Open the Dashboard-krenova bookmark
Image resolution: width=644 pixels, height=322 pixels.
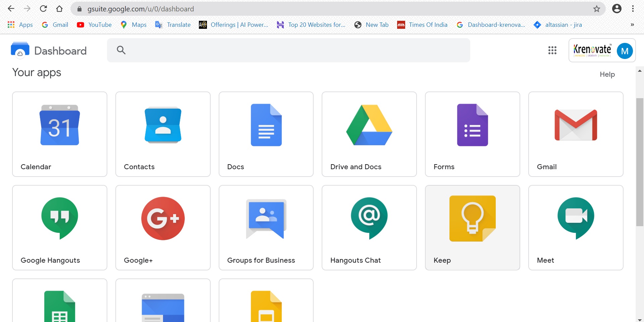[491, 24]
